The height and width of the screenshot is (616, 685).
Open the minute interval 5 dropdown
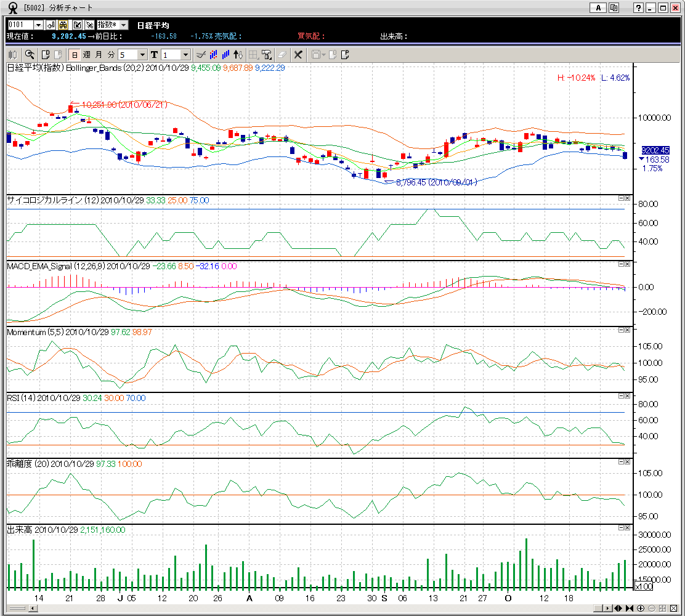pos(142,54)
